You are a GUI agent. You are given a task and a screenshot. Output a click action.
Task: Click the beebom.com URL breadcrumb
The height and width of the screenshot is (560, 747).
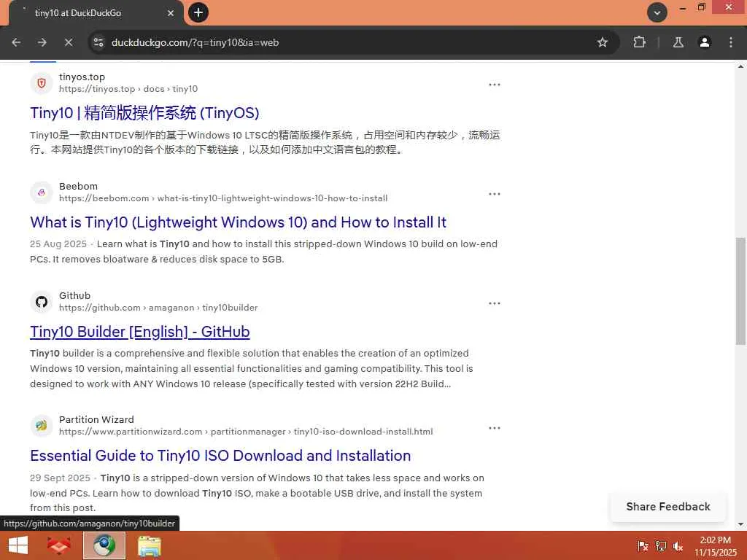tap(223, 198)
